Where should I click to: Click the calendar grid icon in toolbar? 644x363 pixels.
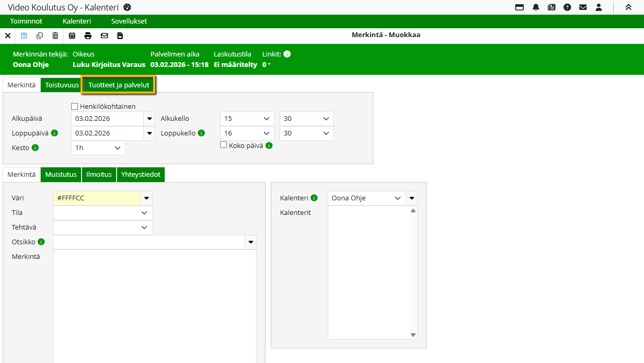(x=72, y=36)
